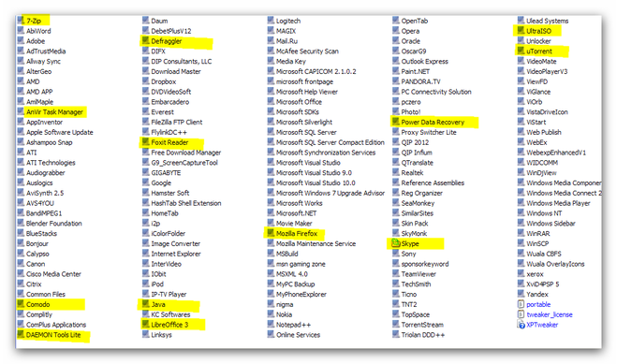Screen dimensions: 617x364
Task: Click the uTorrent folder icon
Action: (521, 51)
